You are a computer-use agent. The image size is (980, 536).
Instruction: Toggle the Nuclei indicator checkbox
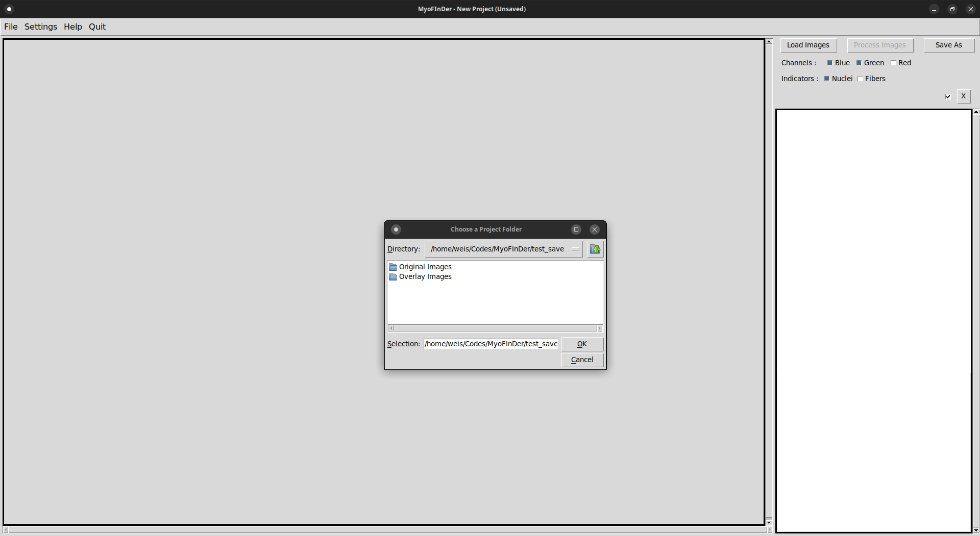(x=826, y=79)
